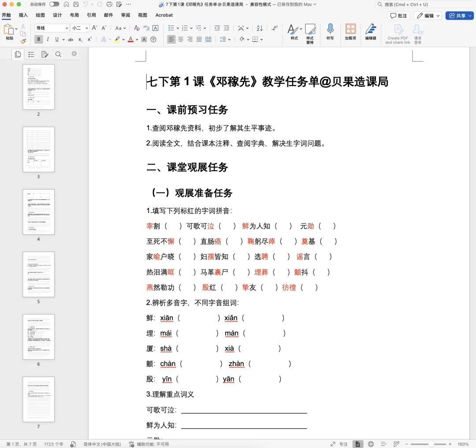
Task: Toggle center paragraph alignment
Action: pos(181,39)
